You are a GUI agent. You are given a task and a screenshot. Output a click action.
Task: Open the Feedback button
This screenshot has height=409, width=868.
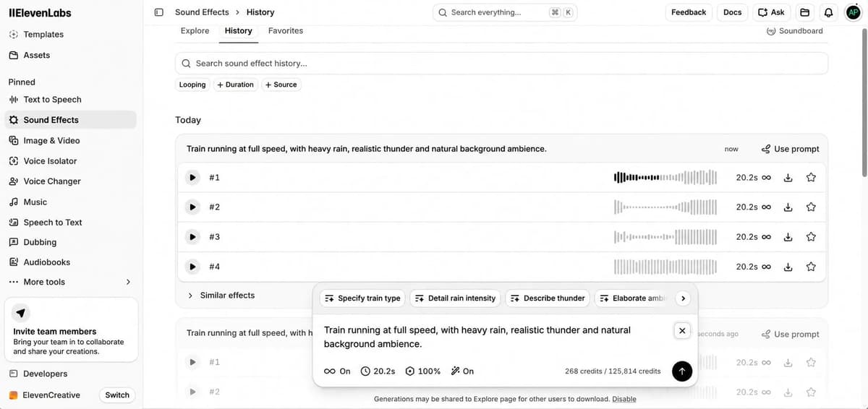(689, 12)
